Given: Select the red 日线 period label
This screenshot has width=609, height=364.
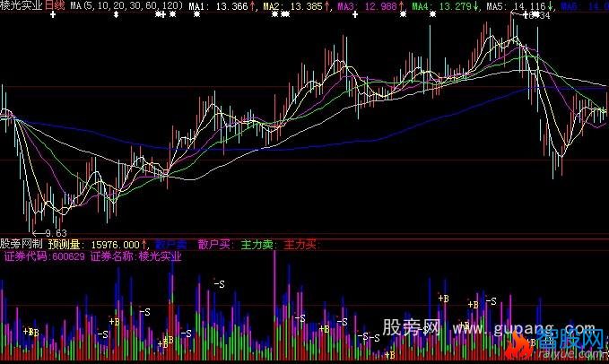Looking at the screenshot, I should coord(55,5).
